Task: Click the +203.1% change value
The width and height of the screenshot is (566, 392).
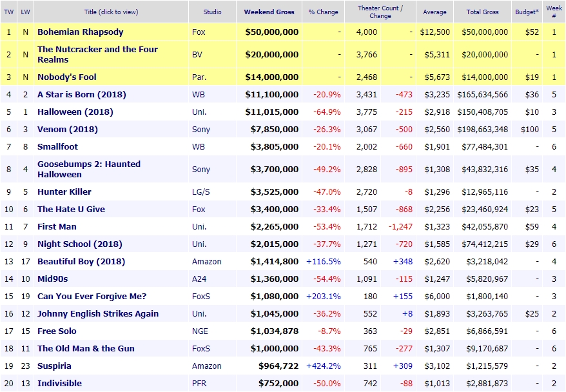Action: (324, 297)
